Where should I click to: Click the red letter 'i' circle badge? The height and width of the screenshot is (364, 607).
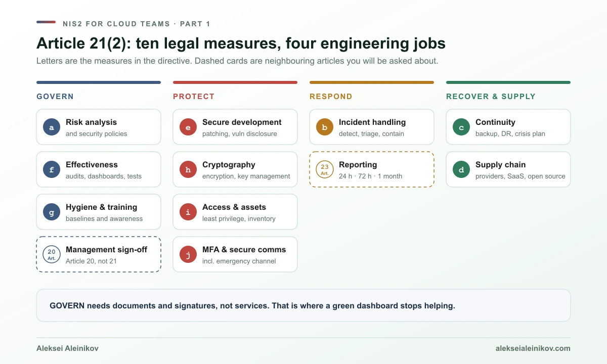tap(188, 212)
